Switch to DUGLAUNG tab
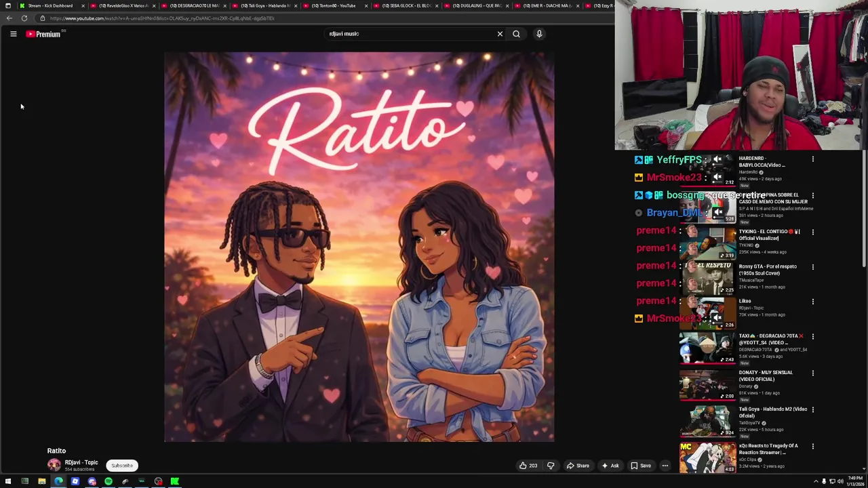This screenshot has height=488, width=868. tap(477, 5)
